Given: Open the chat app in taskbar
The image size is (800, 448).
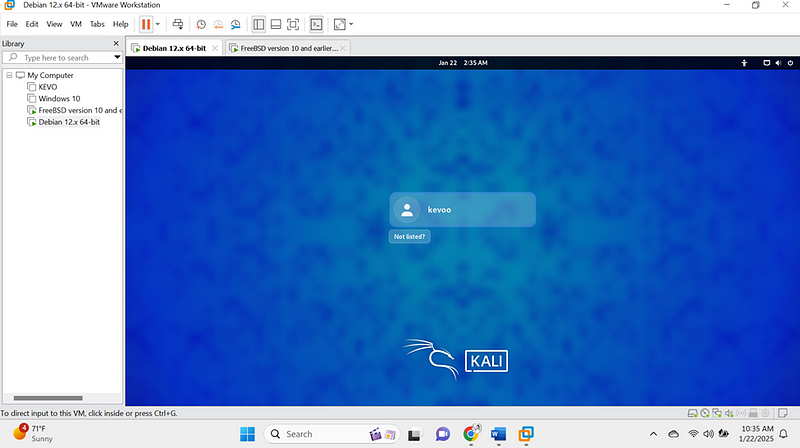Looking at the screenshot, I should click(442, 434).
